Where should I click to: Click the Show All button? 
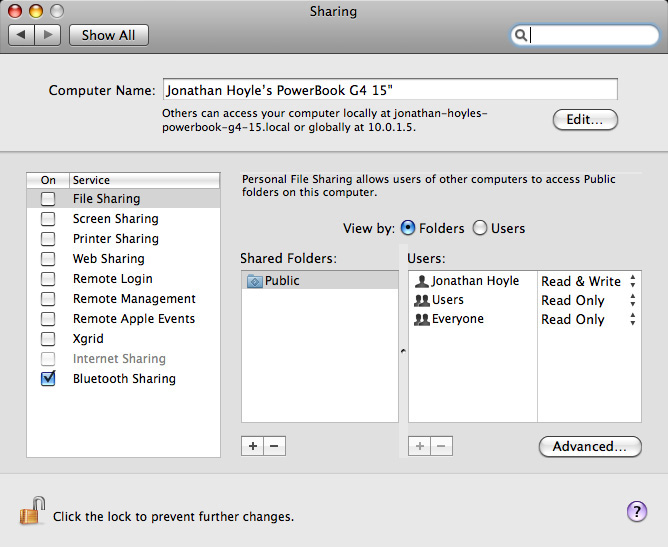coord(109,35)
